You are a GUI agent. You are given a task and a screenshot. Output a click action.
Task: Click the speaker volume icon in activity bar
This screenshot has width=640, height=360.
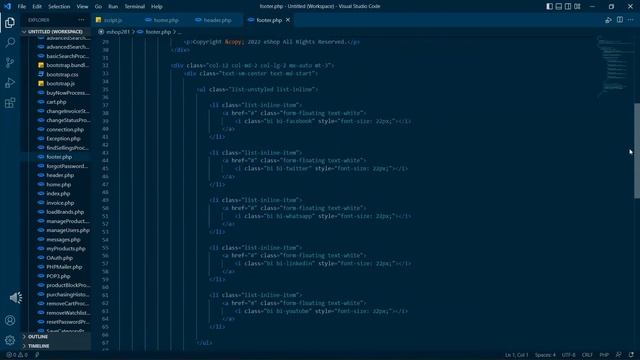(16, 298)
